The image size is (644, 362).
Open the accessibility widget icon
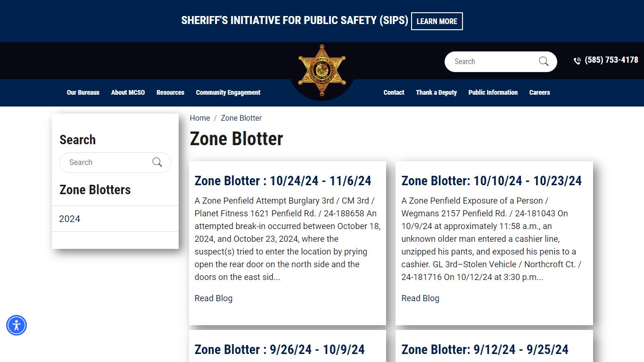click(x=17, y=325)
